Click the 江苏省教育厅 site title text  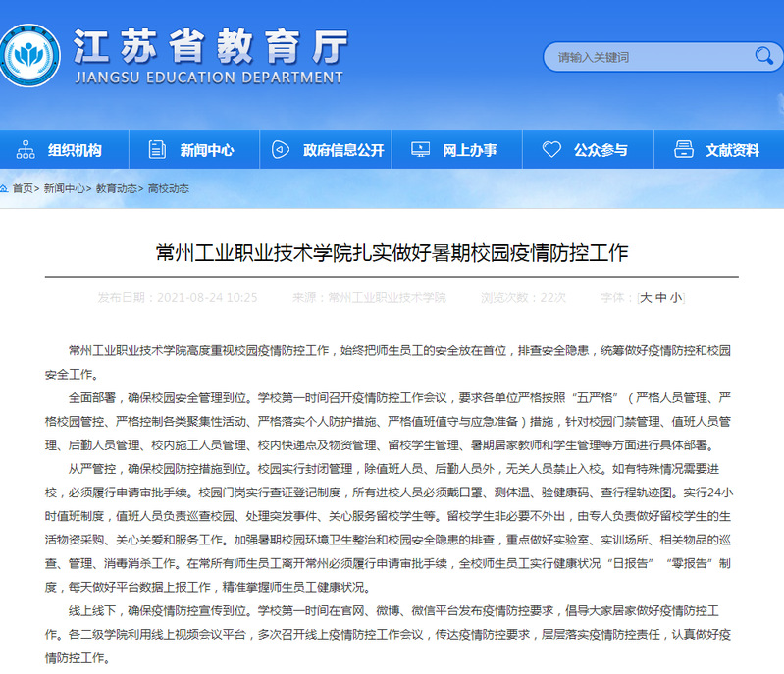pos(209,45)
